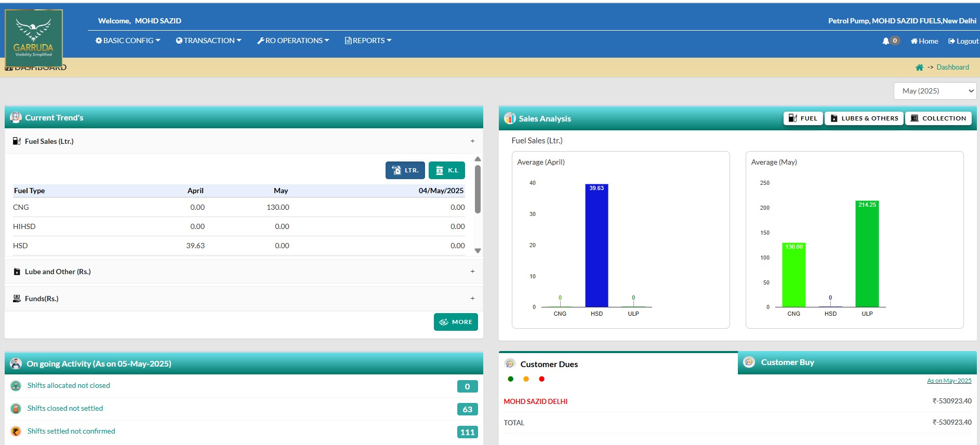980x445 pixels.
Task: Show FUEL sales analysis
Action: click(x=803, y=118)
